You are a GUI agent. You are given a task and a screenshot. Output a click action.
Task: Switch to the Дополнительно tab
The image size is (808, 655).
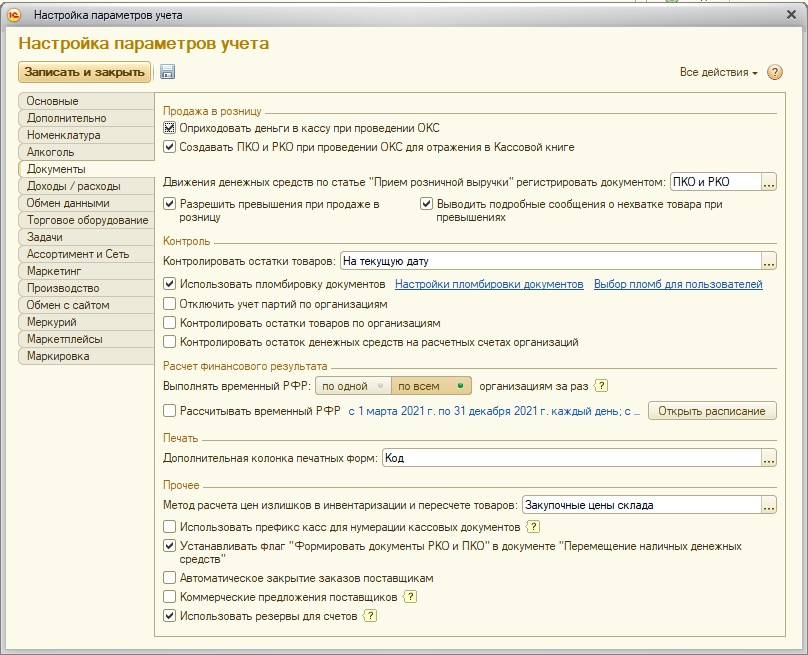[x=87, y=118]
